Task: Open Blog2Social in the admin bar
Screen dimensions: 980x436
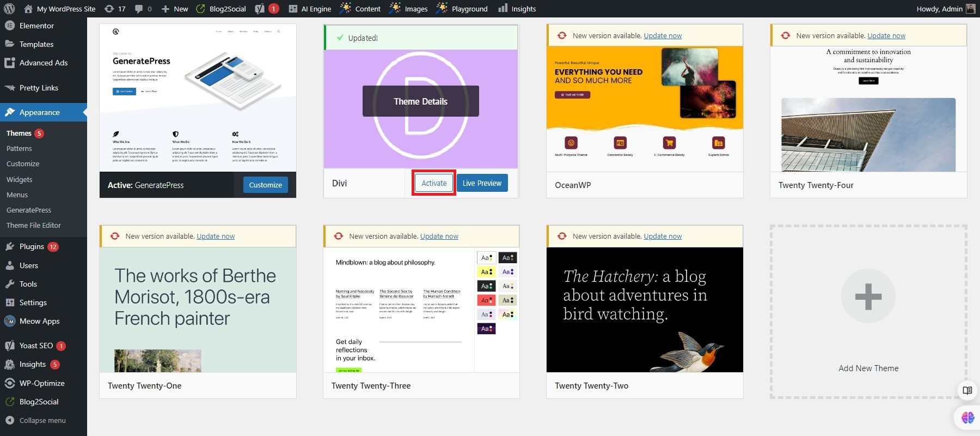Action: click(x=221, y=9)
